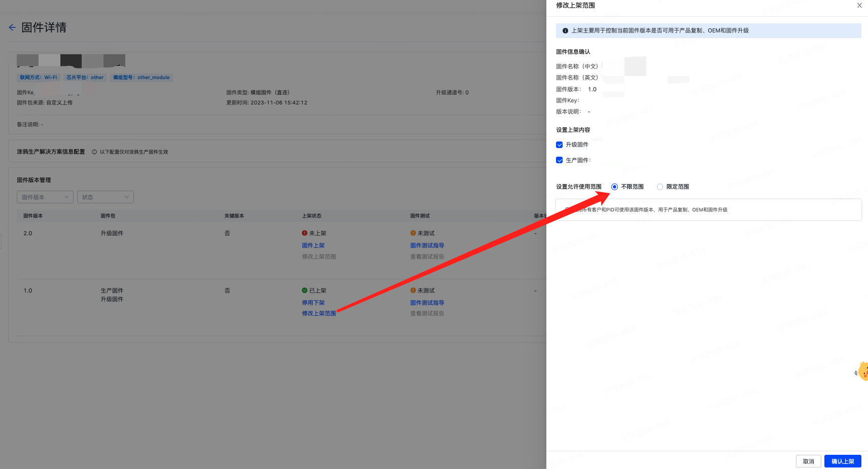This screenshot has height=469, width=868.
Task: Click the back arrow beside 固件详情
Action: click(x=12, y=27)
